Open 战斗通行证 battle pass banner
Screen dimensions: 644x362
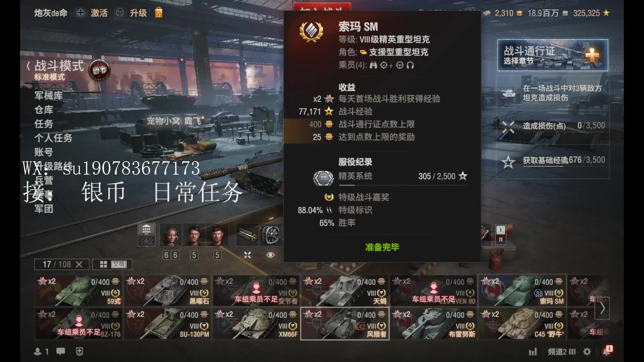point(553,55)
